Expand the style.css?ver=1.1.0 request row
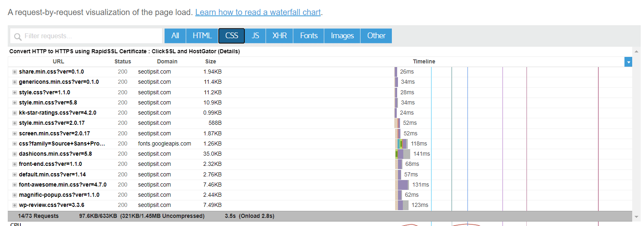The height and width of the screenshot is (226, 644). [x=15, y=93]
